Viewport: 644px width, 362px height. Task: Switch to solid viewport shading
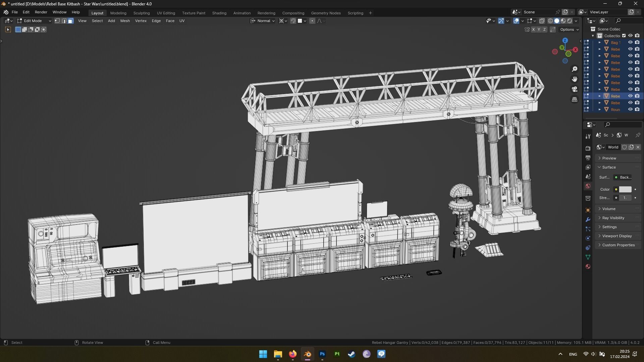tap(557, 21)
